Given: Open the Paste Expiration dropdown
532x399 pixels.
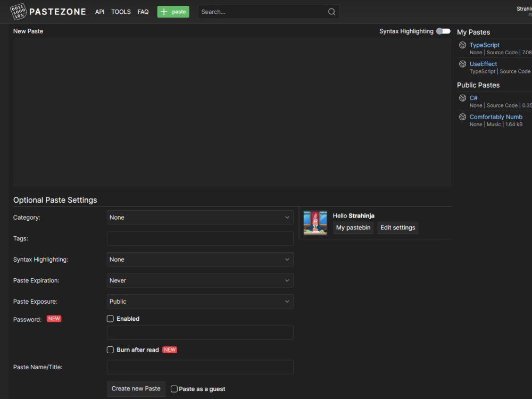Looking at the screenshot, I should (x=200, y=280).
